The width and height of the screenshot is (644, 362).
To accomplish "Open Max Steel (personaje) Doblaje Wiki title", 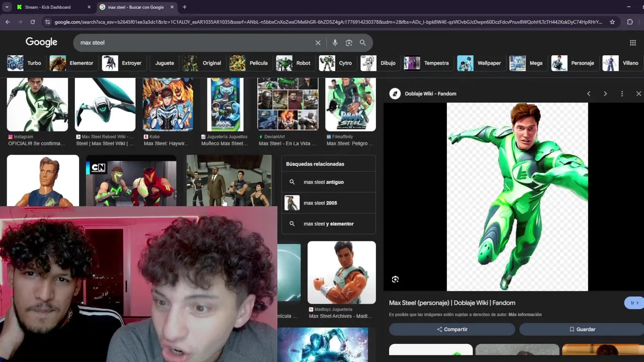I will [452, 303].
